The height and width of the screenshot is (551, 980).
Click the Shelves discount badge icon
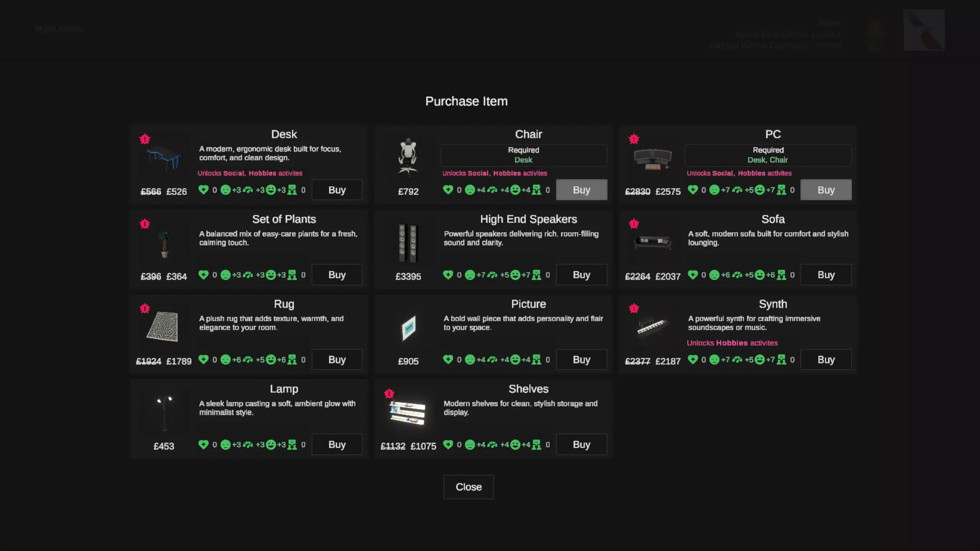(x=389, y=393)
